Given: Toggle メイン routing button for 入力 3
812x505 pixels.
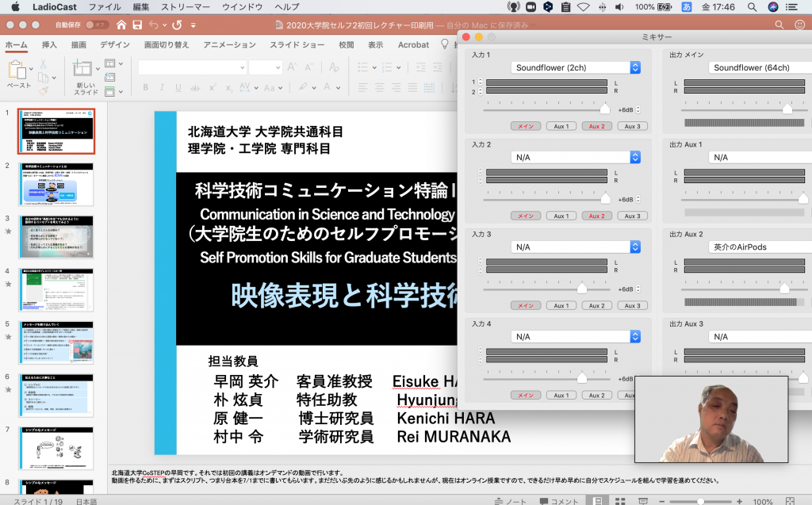Looking at the screenshot, I should click(x=526, y=305).
